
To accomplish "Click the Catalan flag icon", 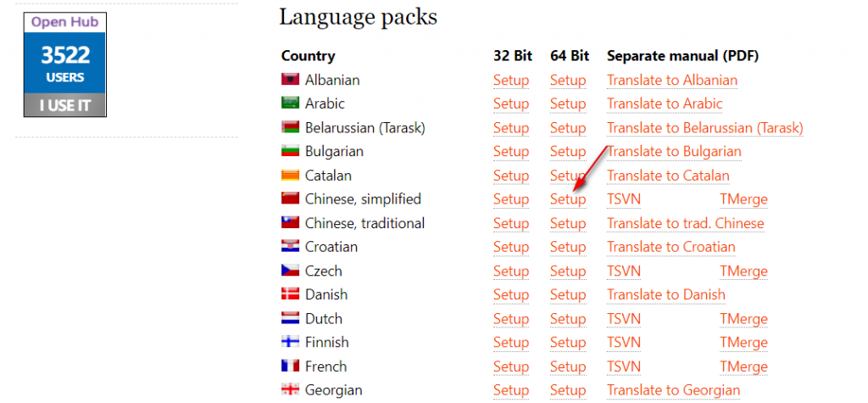I will tap(291, 175).
